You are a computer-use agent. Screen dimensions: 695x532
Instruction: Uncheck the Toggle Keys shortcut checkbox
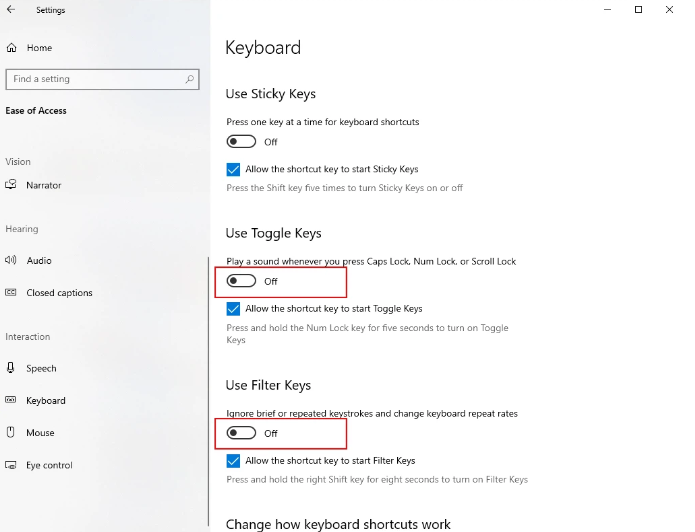coord(233,309)
